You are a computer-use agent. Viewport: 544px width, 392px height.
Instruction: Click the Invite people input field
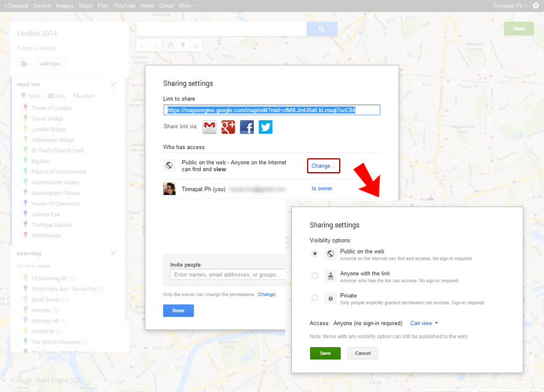click(x=228, y=274)
